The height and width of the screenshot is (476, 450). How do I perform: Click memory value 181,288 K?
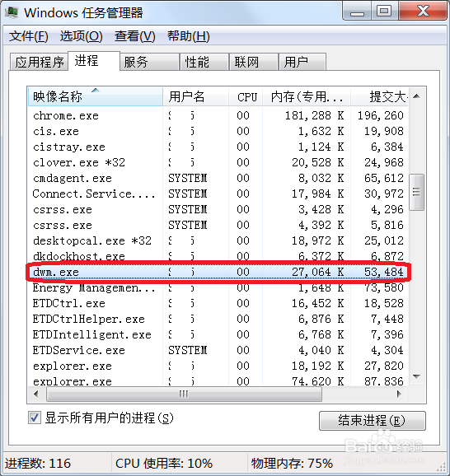point(315,115)
